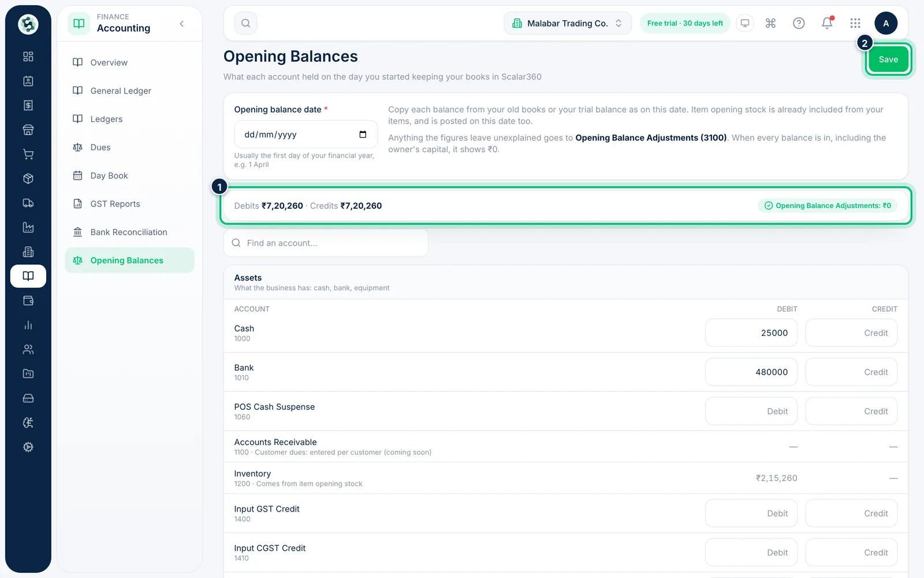
Task: Click the Free trial 30 days left badge
Action: pyautogui.click(x=685, y=23)
